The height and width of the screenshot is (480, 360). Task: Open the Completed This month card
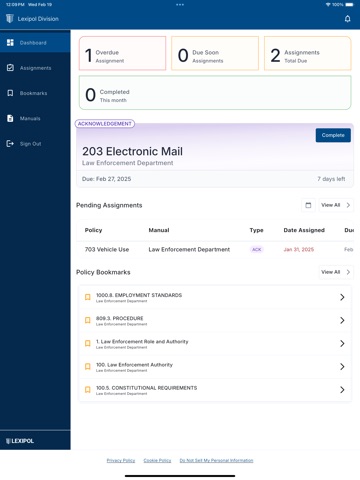(215, 93)
